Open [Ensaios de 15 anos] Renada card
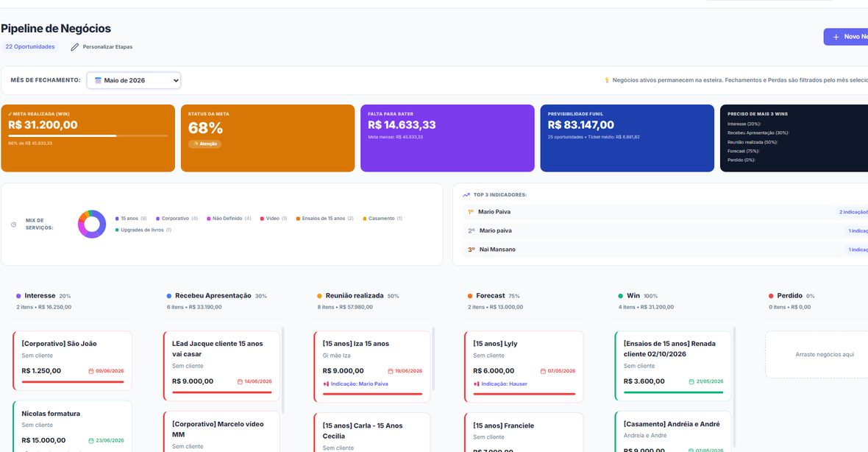Viewport: 868px width, 452px height. pos(673,366)
